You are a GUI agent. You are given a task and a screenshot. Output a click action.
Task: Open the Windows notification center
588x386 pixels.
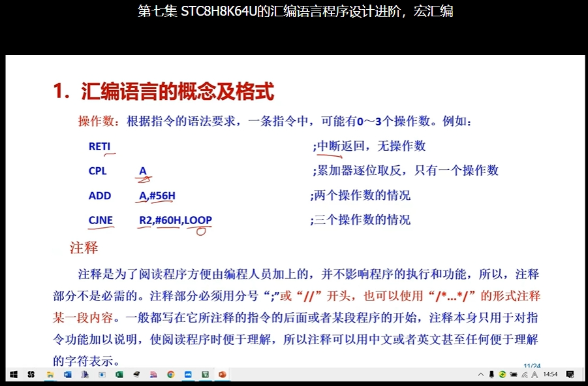click(x=570, y=374)
